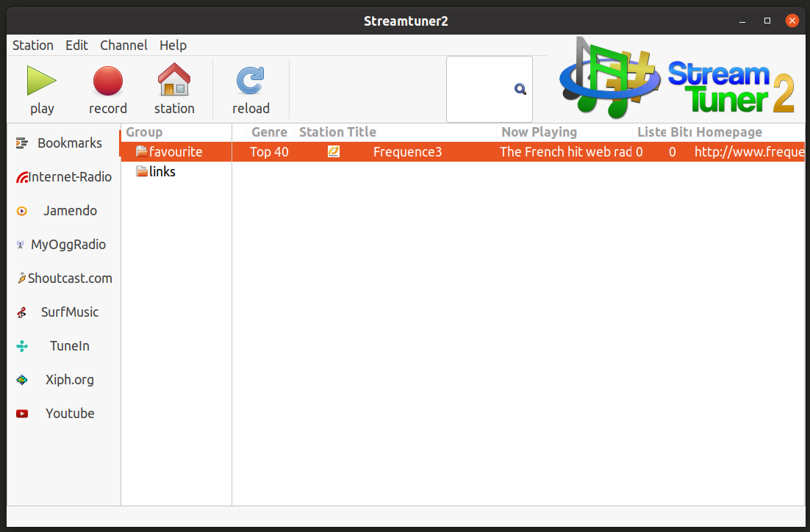Click the Youtube red play icon
This screenshot has height=532, width=810.
point(22,414)
